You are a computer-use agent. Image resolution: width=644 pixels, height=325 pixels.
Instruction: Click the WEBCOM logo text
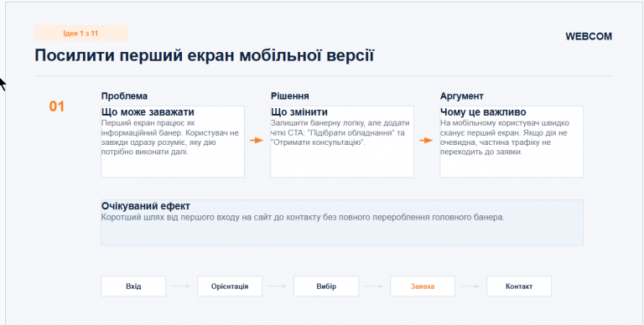pos(589,37)
